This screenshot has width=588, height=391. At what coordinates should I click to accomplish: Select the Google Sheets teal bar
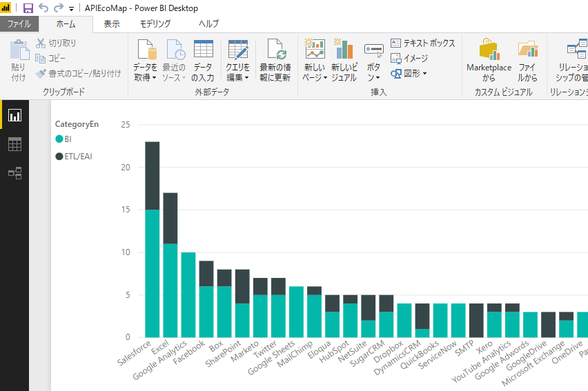pos(296,312)
